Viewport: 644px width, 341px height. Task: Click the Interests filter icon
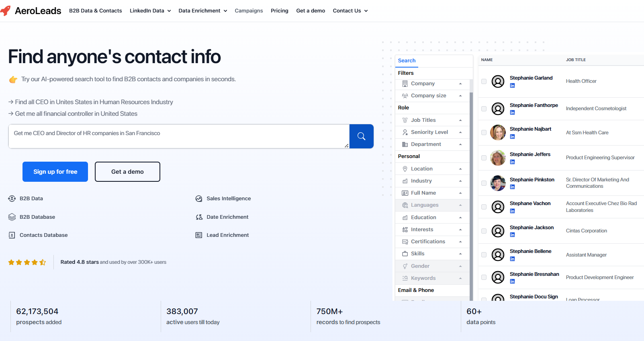405,230
